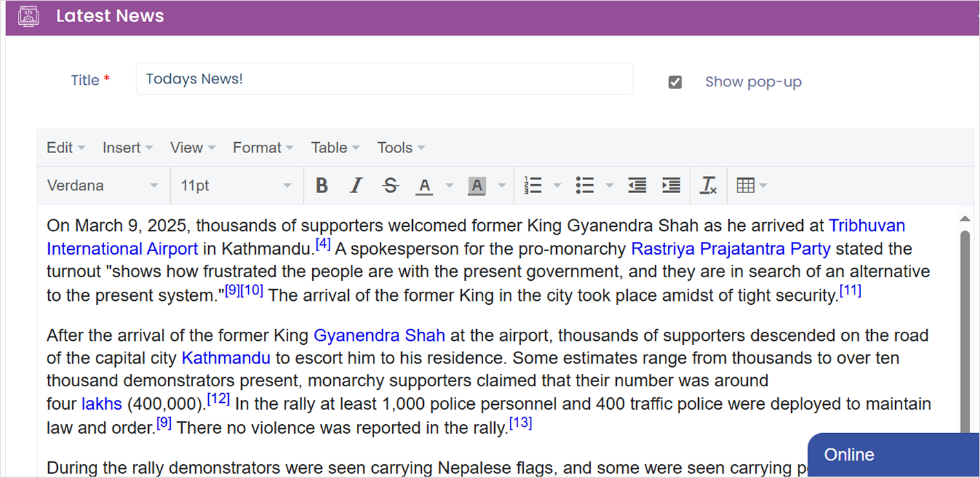Open the Insert menu
Screen dimensions: 980x478
coord(127,148)
